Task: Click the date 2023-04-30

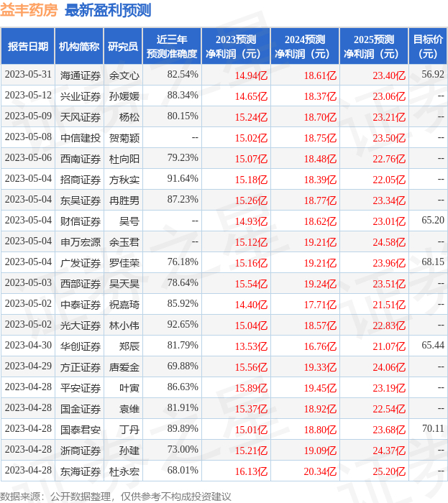Action: [x=28, y=346]
